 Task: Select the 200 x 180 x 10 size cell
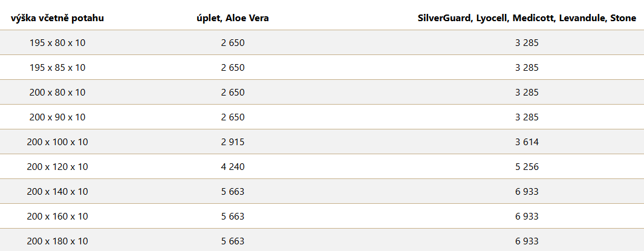[x=57, y=241]
